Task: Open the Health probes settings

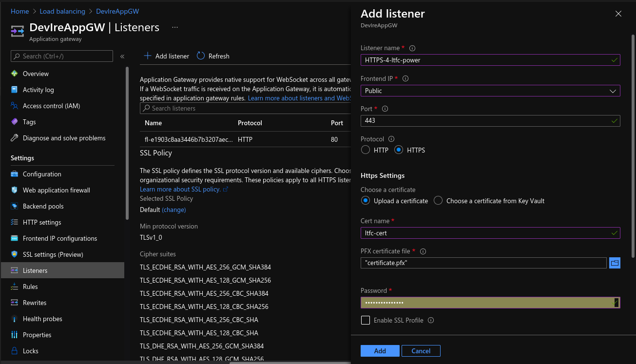Action: pyautogui.click(x=42, y=319)
